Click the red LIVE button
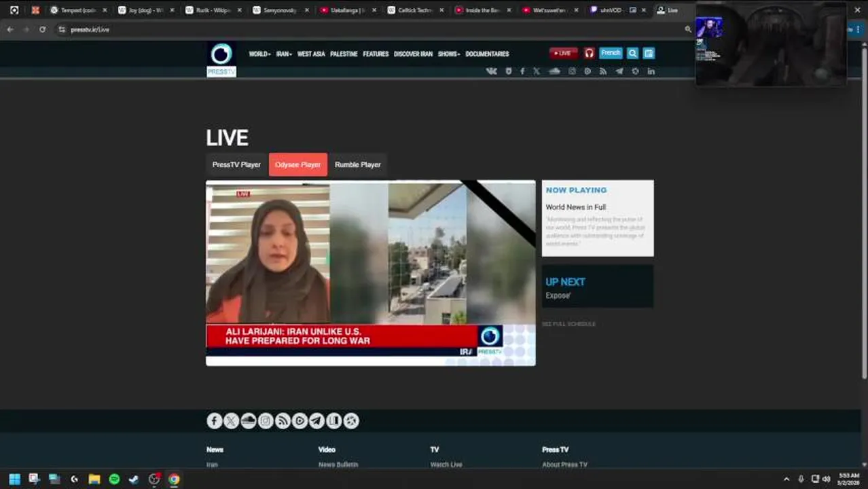Screen dimensions: 868x489 (x=563, y=53)
